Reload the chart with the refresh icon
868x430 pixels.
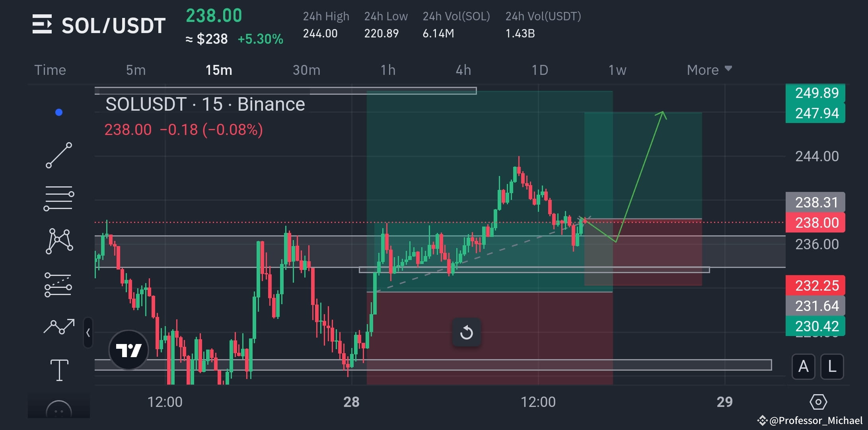[x=467, y=333]
